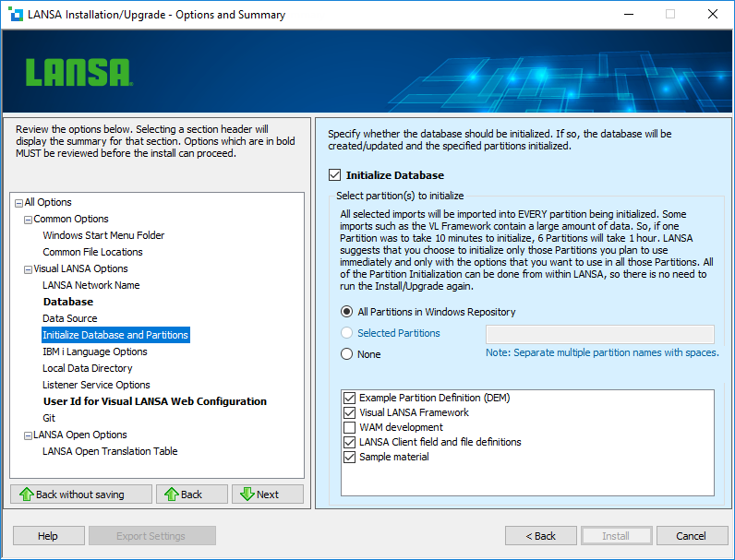Cancel the installation

click(x=692, y=536)
